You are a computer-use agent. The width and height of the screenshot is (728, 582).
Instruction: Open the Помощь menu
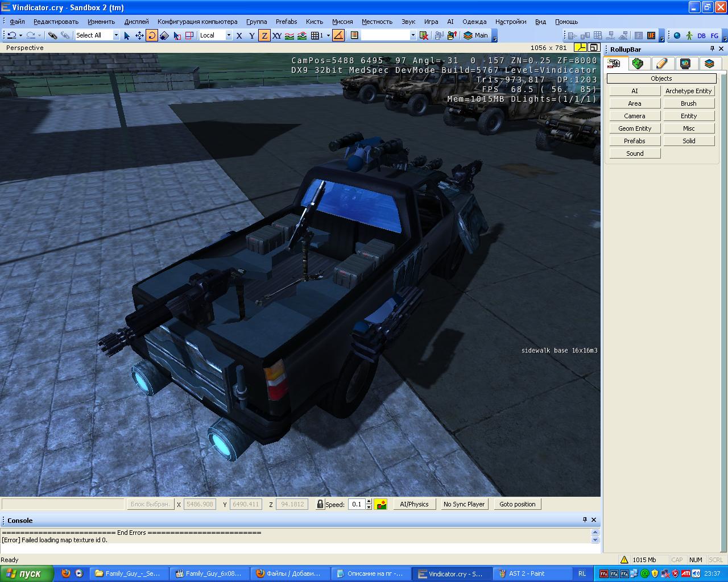click(x=566, y=22)
